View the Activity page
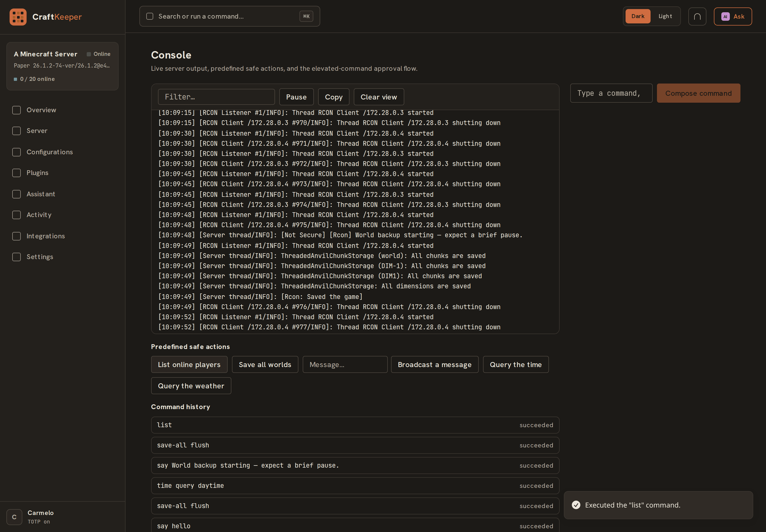The width and height of the screenshot is (766, 532). pos(62,215)
